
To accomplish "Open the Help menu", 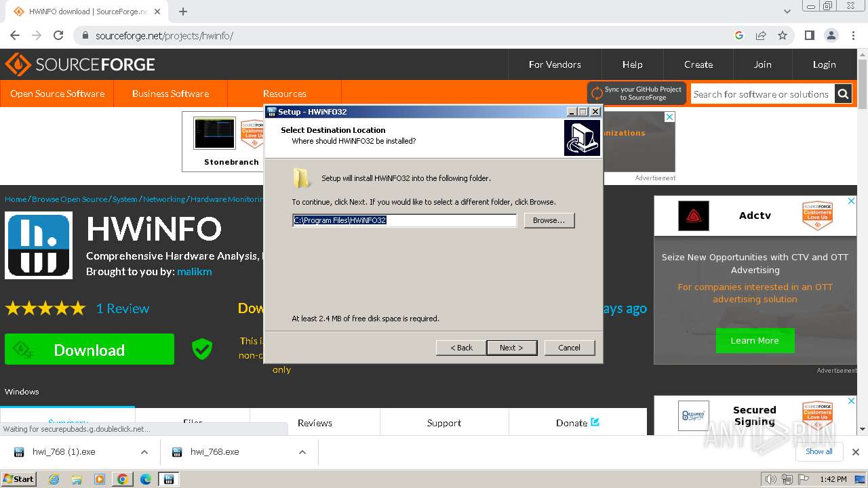I will pos(632,64).
